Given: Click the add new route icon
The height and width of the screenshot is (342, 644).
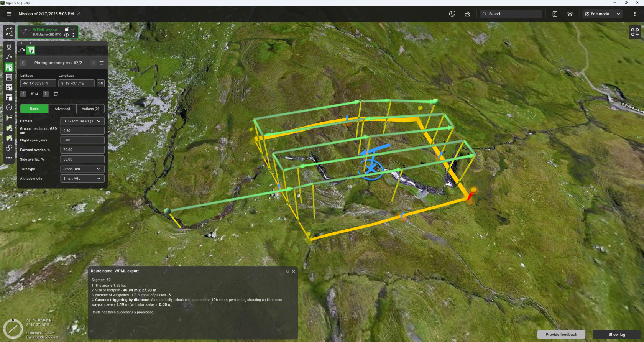Looking at the screenshot, I should tap(9, 31).
